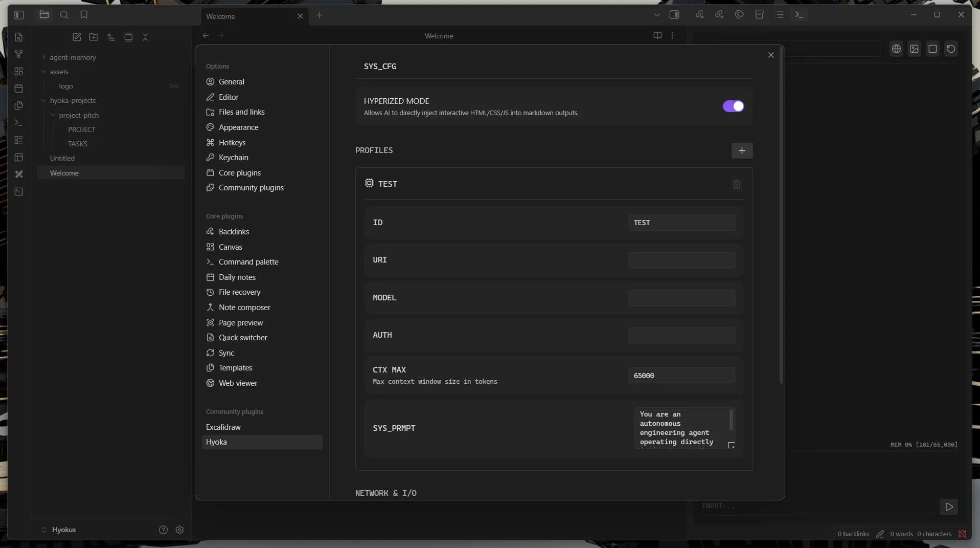980x548 pixels.
Task: Toggle the Hyperized Mode switch
Action: tap(733, 106)
